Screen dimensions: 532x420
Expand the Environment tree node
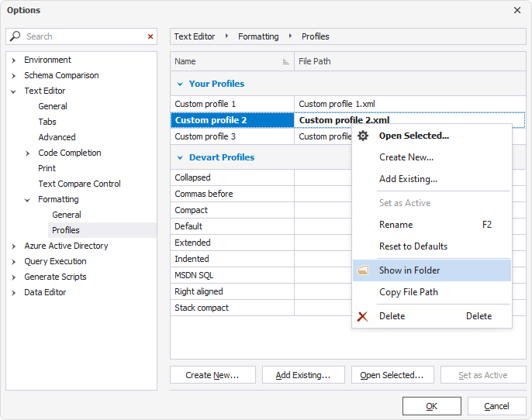pyautogui.click(x=13, y=60)
